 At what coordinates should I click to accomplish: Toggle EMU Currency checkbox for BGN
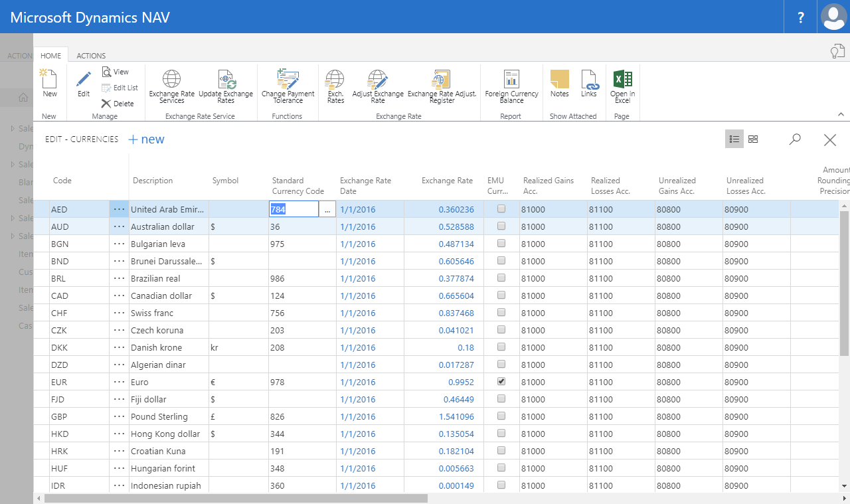pos(501,243)
